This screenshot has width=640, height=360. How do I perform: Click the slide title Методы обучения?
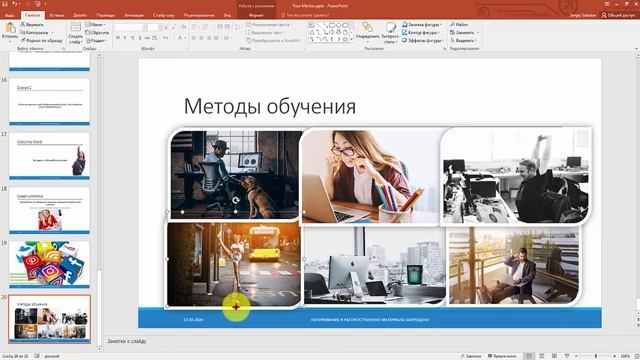tap(270, 106)
